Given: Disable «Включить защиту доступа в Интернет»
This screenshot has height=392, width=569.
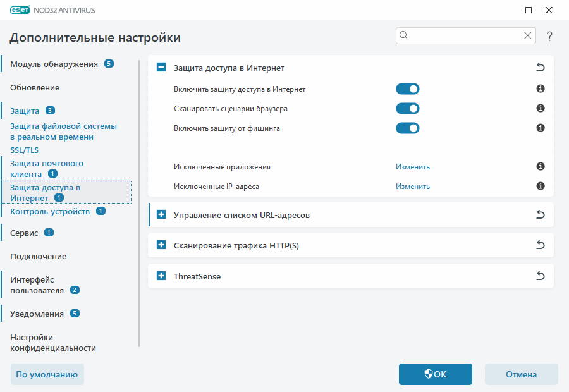Looking at the screenshot, I should coord(408,89).
